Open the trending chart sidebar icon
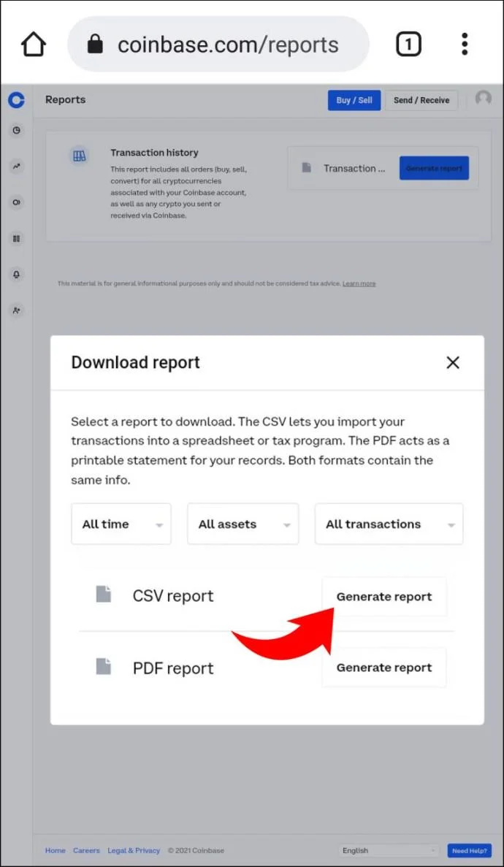The width and height of the screenshot is (504, 867). click(x=17, y=166)
